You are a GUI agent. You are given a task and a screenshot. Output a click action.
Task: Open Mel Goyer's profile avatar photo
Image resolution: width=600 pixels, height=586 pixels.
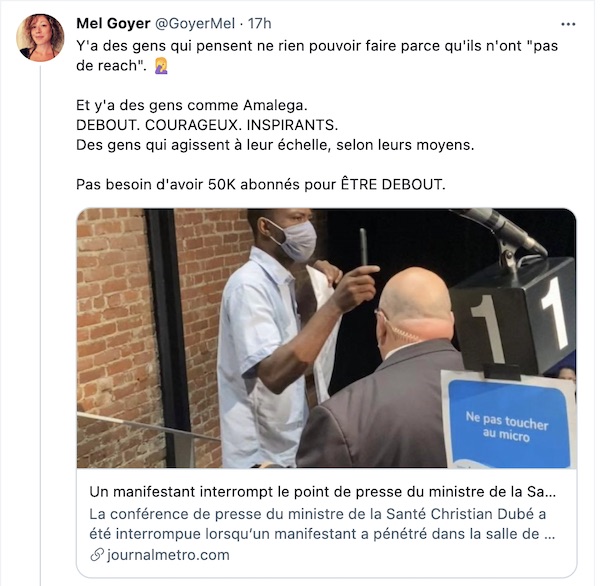40,38
